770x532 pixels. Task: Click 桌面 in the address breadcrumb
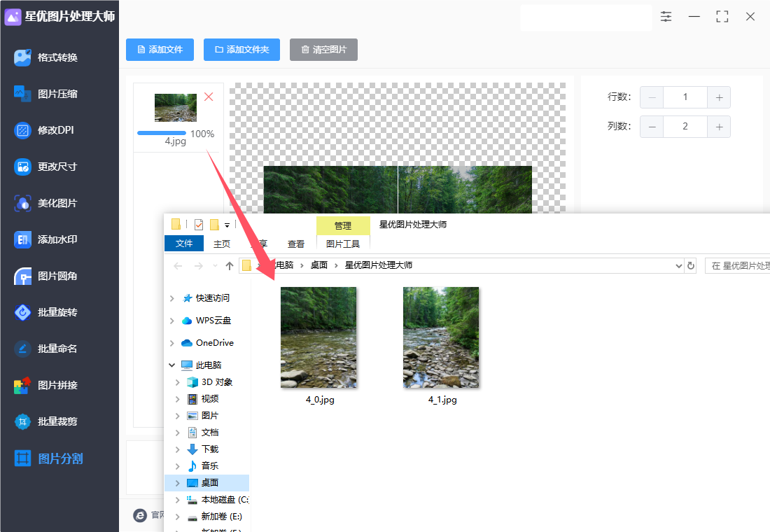point(319,265)
